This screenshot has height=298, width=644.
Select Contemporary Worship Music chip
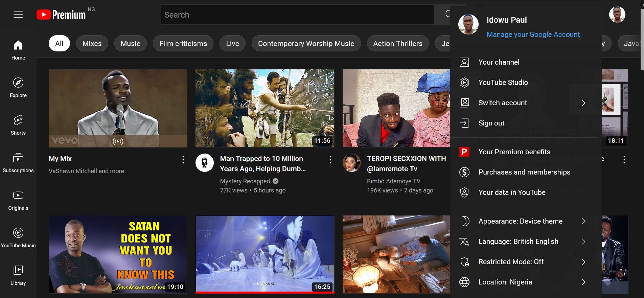click(x=306, y=43)
